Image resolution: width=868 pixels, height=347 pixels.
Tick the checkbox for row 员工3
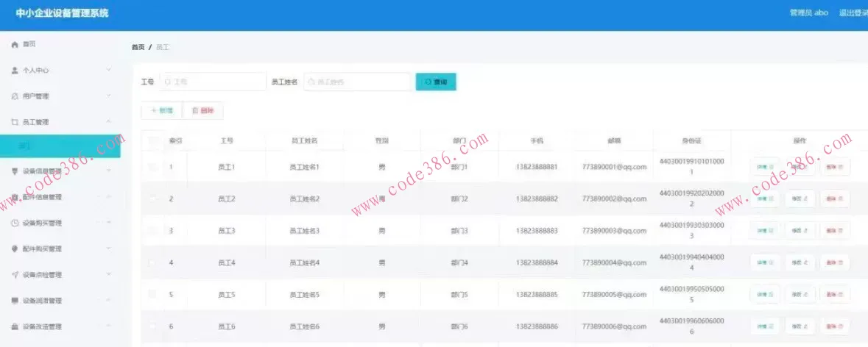click(153, 230)
